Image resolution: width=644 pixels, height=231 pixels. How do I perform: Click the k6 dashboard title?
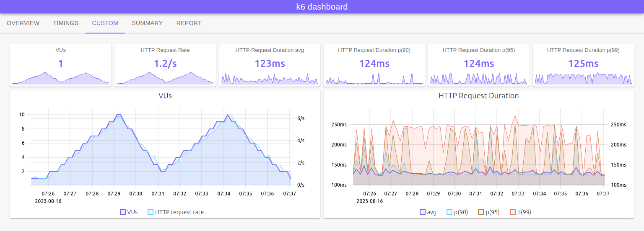(322, 7)
